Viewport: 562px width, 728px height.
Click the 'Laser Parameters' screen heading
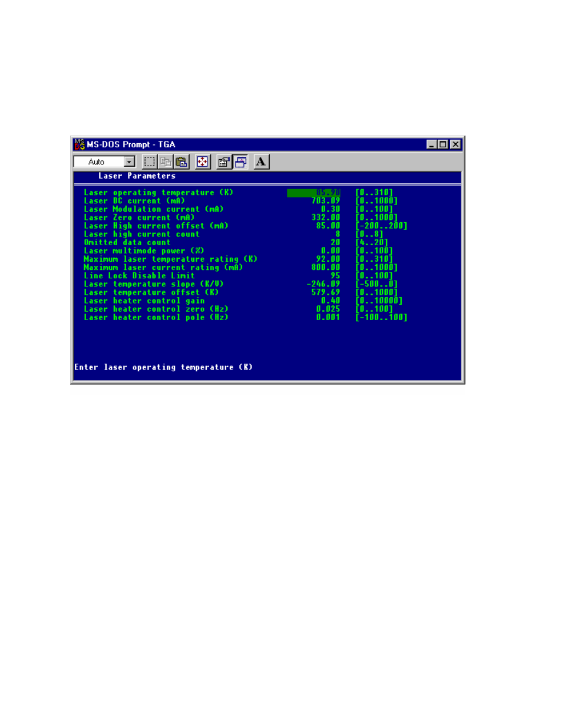(x=137, y=176)
